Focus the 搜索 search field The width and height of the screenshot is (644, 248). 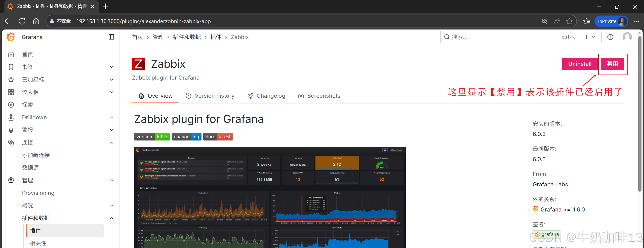[x=509, y=37]
